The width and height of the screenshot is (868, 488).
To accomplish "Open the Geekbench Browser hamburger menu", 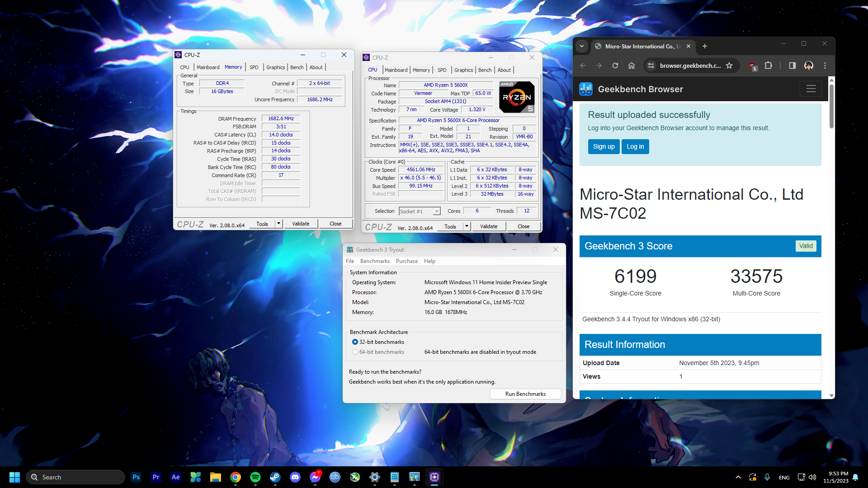I will pyautogui.click(x=811, y=89).
